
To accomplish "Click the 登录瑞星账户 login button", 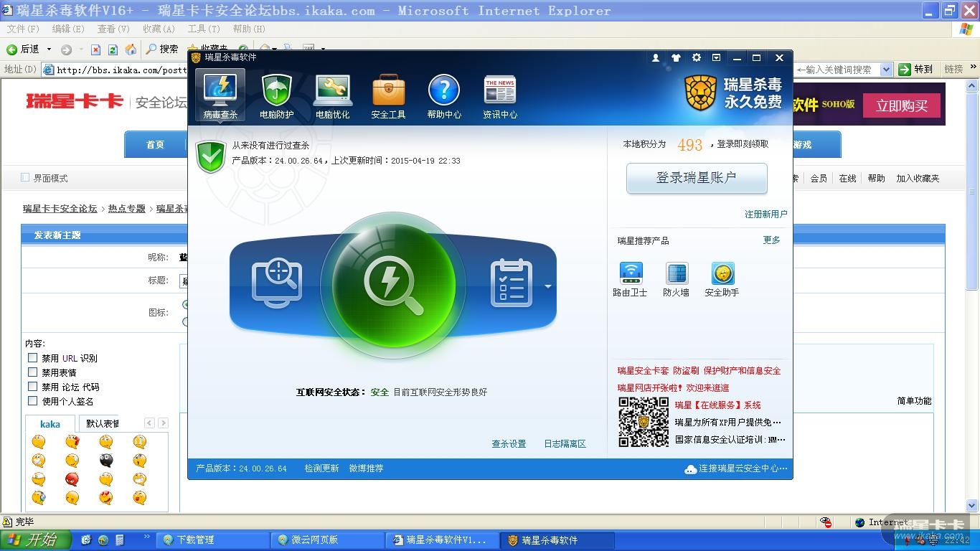I will click(697, 178).
